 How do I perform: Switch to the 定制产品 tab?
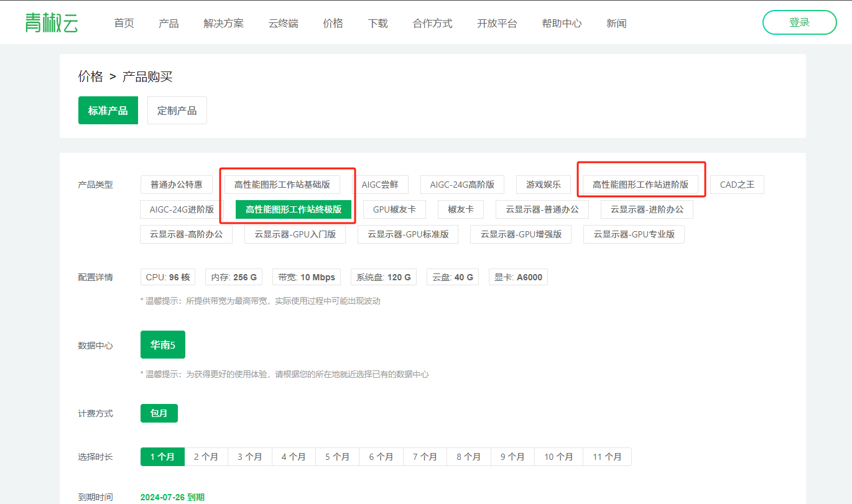177,111
